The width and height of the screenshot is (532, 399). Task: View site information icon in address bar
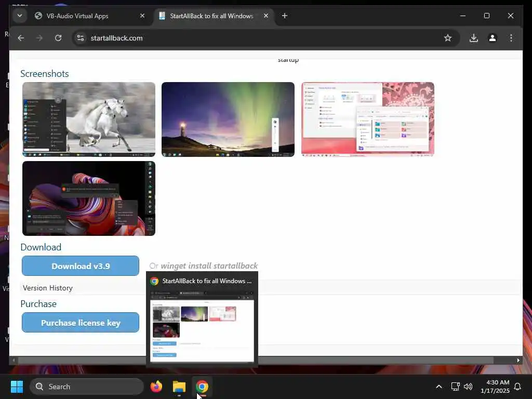(x=81, y=38)
